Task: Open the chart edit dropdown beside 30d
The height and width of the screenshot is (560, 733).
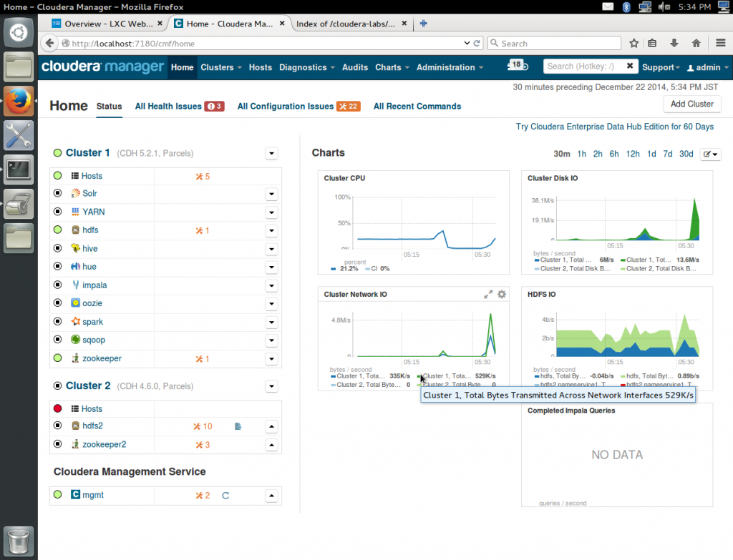Action: (710, 154)
